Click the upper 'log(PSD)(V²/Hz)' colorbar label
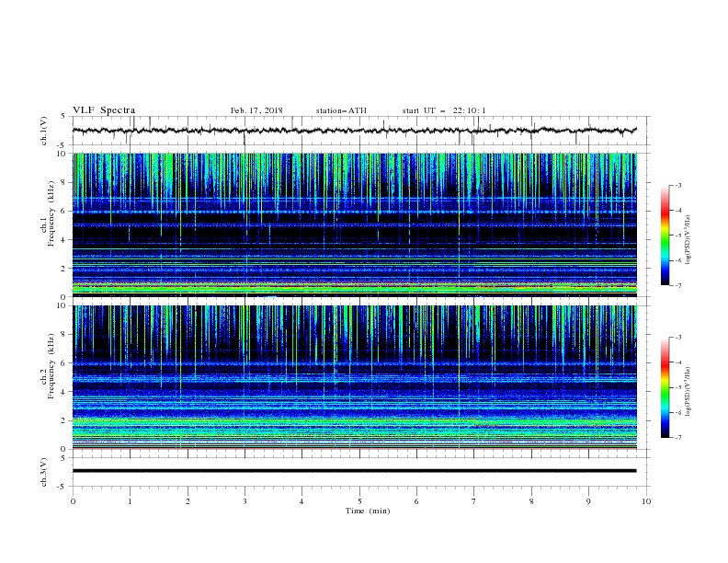This screenshot has width=728, height=563. 688,240
